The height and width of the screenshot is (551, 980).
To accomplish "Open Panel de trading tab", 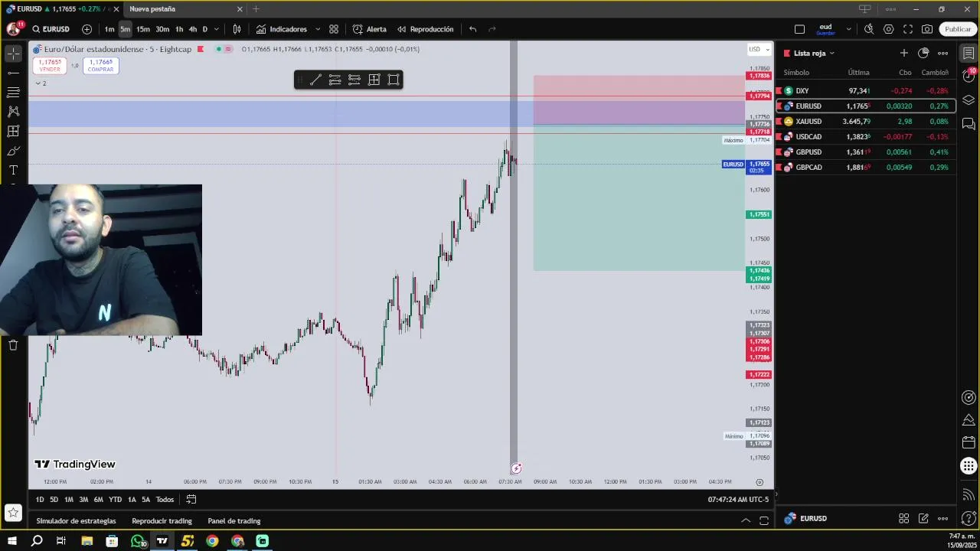I will [x=234, y=521].
